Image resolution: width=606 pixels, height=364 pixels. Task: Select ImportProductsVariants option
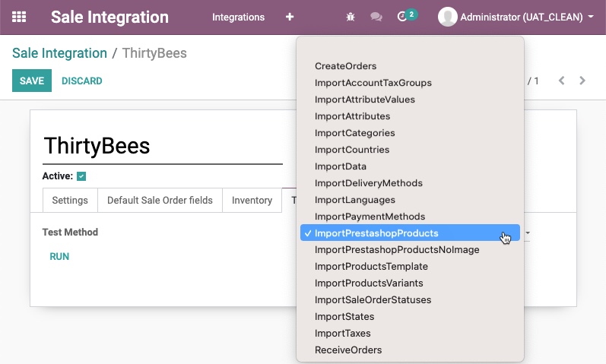pyautogui.click(x=410, y=283)
